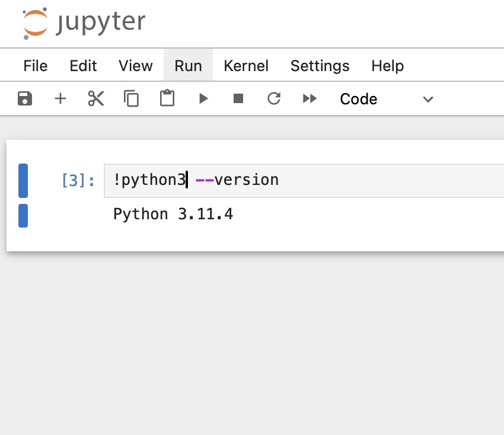Save the notebook
Viewport: 504px width, 435px height.
(25, 98)
